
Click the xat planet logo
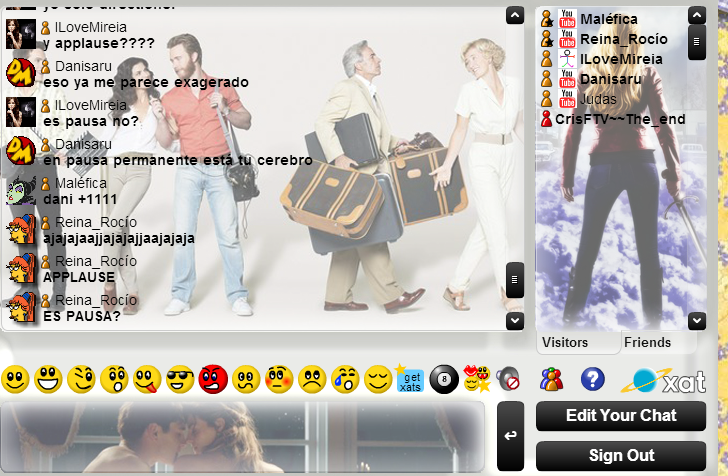663,380
